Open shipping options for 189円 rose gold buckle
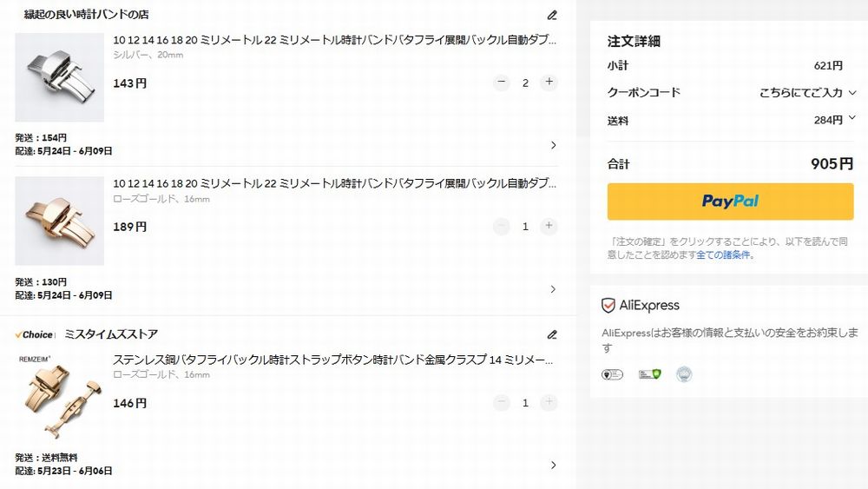Viewport: 868px width, 489px height. pyautogui.click(x=553, y=289)
